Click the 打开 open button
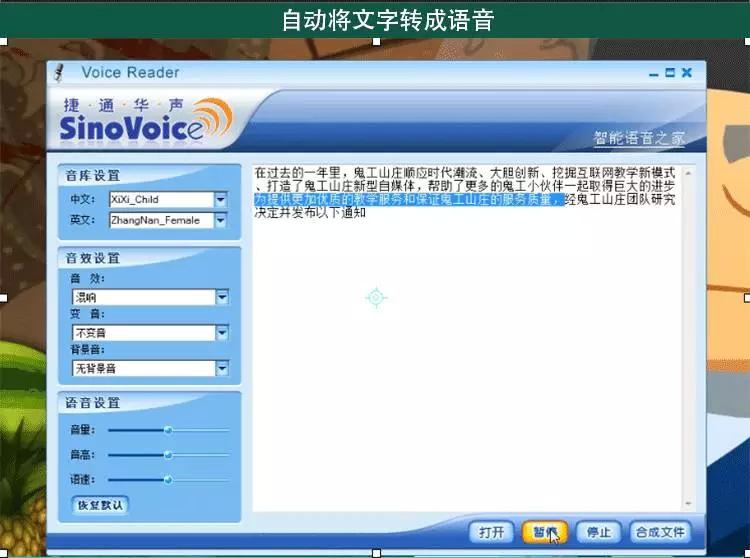The width and height of the screenshot is (750, 558). coord(492,532)
